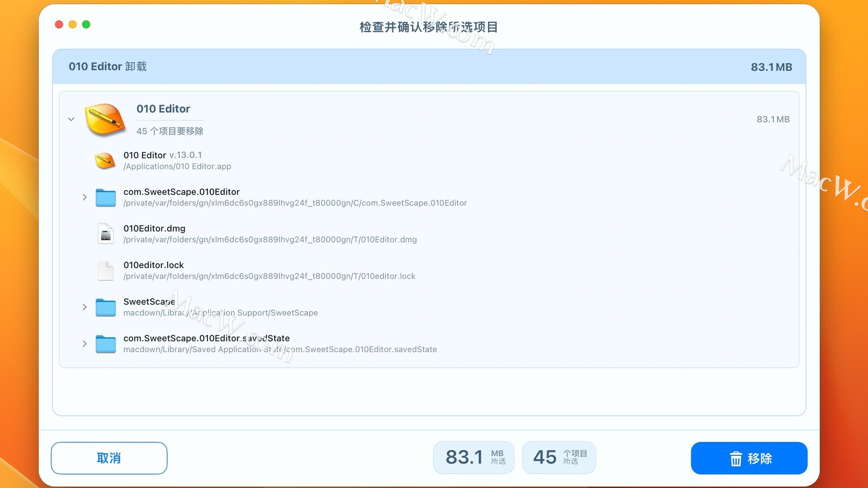
Task: Select the 010editor.lock file name
Action: pos(153,265)
